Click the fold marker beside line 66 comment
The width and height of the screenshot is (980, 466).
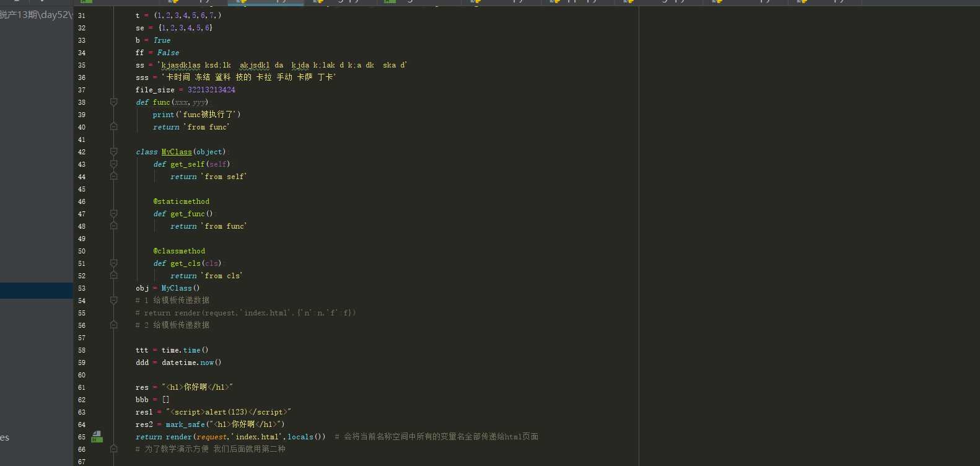[114, 449]
